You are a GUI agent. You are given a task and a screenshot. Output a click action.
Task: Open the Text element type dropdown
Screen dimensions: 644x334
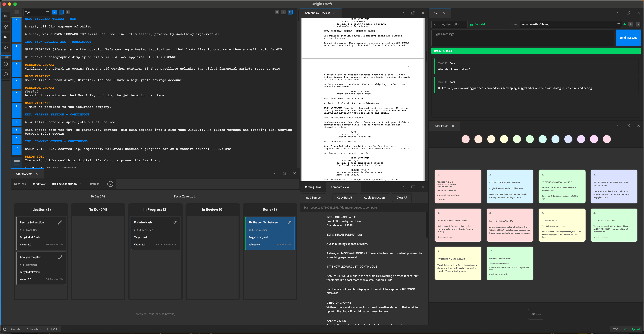coord(37,12)
